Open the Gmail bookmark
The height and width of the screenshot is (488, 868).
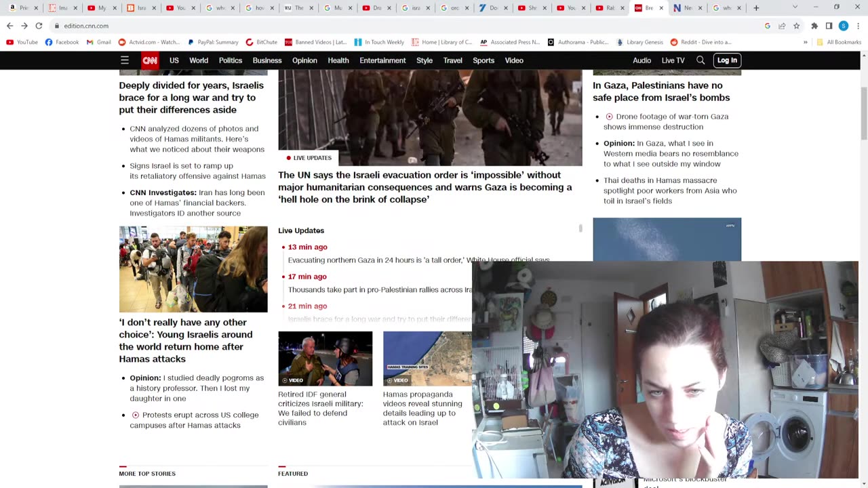pos(98,42)
